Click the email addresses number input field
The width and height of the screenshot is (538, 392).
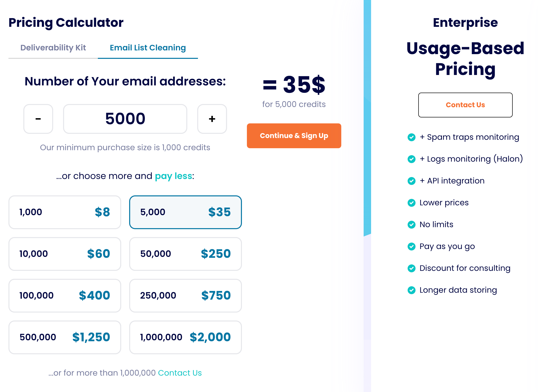click(125, 119)
